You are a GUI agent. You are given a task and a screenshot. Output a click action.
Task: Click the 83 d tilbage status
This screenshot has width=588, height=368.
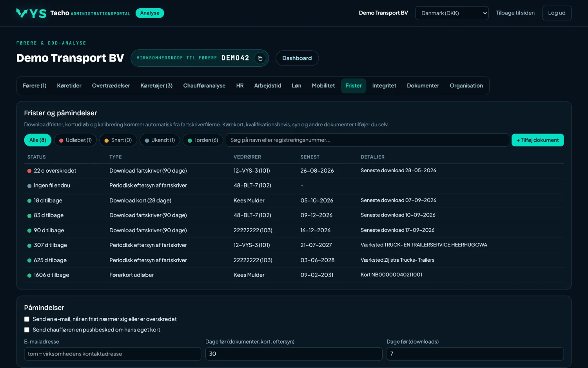point(49,215)
